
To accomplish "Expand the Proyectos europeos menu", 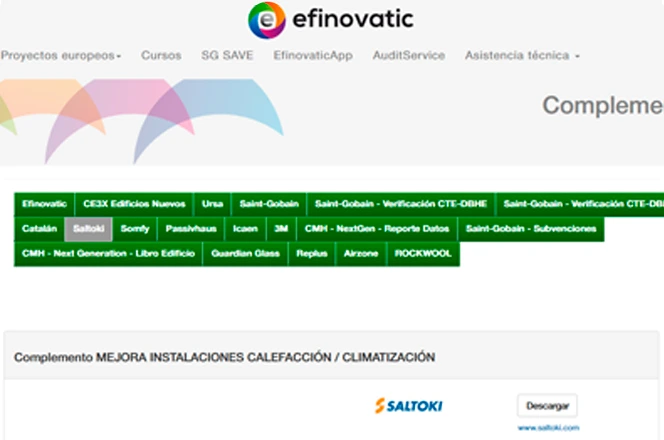I will 61,55.
